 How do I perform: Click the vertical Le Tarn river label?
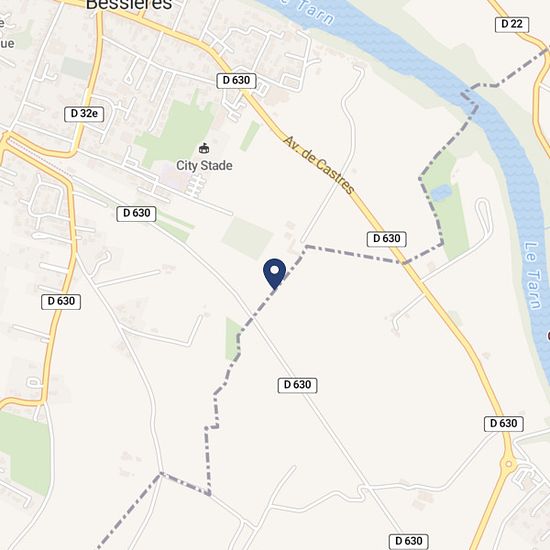point(532,276)
